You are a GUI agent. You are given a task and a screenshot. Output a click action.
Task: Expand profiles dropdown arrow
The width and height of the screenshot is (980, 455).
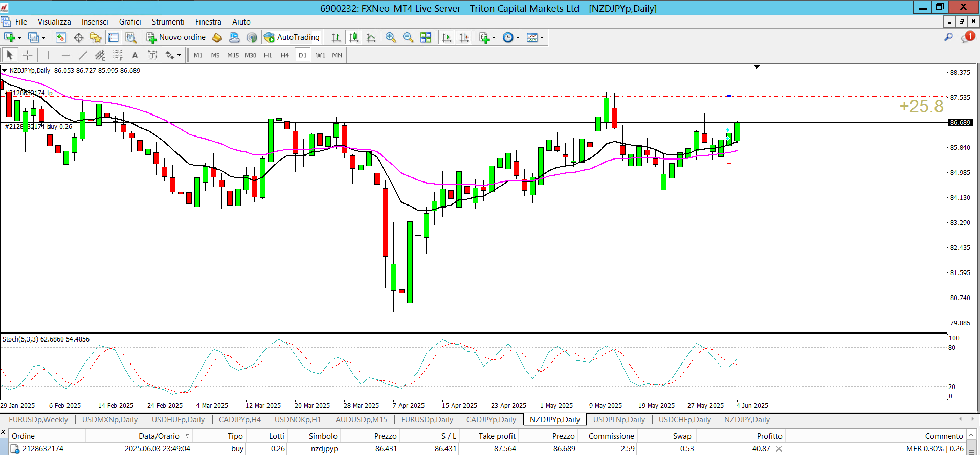pos(43,38)
